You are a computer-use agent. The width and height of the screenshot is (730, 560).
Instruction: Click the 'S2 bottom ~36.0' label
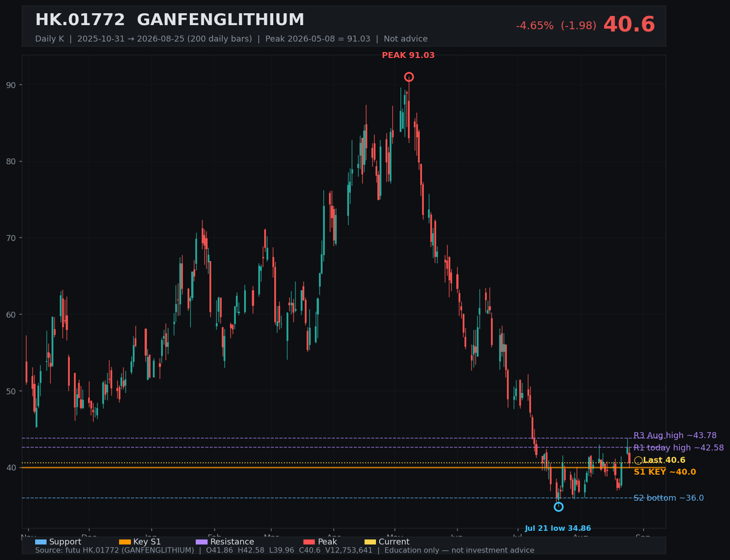click(668, 498)
